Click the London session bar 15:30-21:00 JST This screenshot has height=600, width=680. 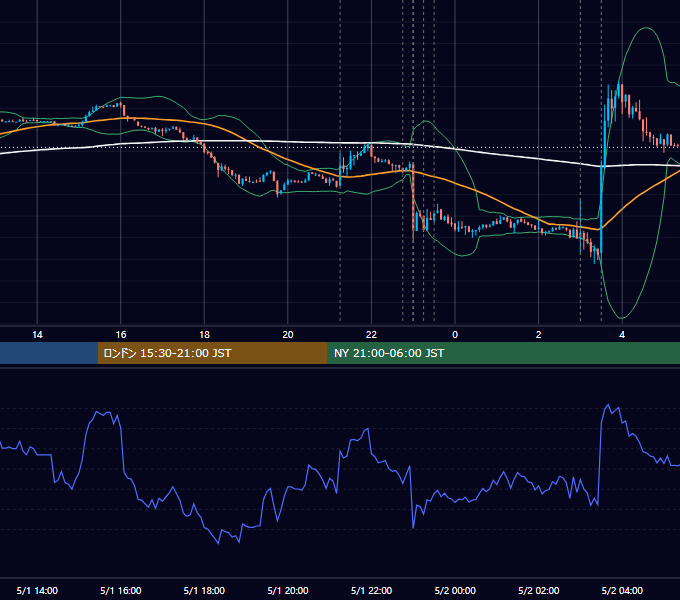(212, 353)
